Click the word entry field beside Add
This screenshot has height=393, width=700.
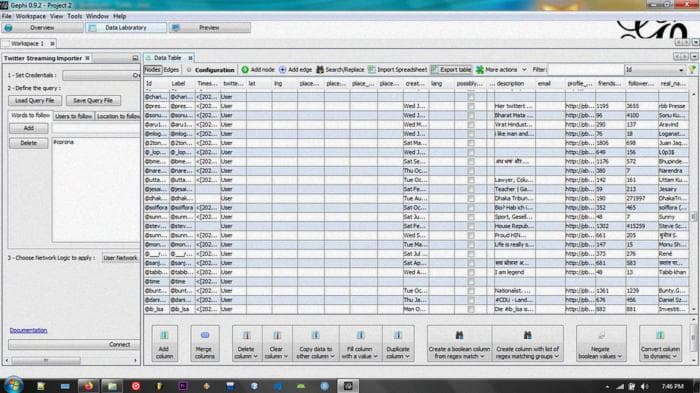click(x=96, y=128)
